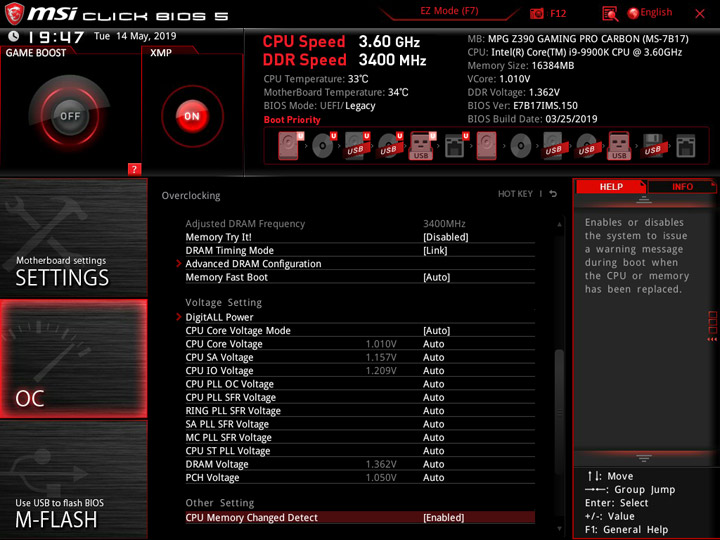The height and width of the screenshot is (540, 720).
Task: Select the UEFI hard disk boot device icon
Action: click(x=290, y=146)
